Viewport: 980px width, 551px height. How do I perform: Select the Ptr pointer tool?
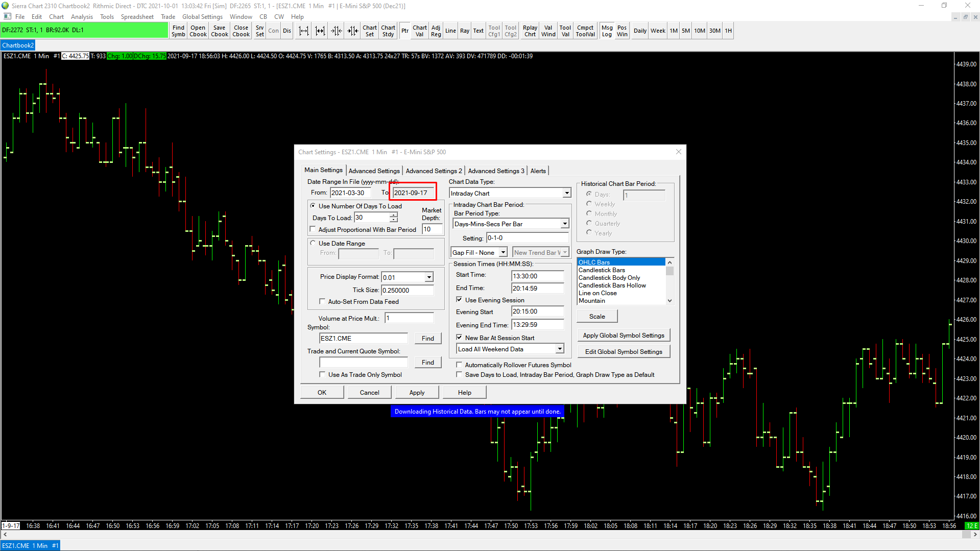pyautogui.click(x=405, y=31)
